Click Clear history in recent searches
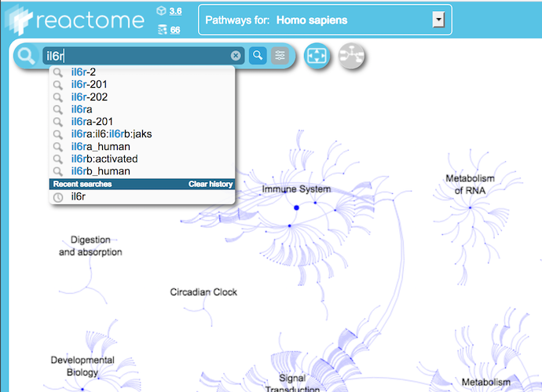This screenshot has width=542, height=392. (x=210, y=184)
